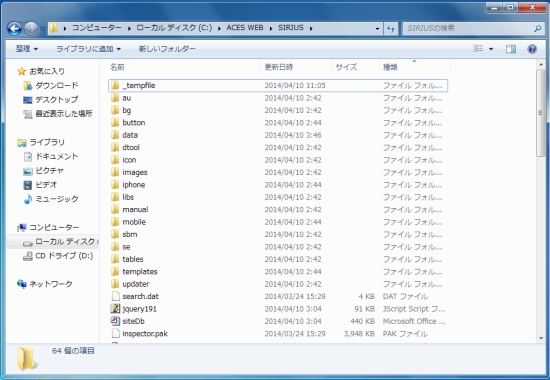The height and width of the screenshot is (380, 550).
Task: Click the change view icon
Action: tap(478, 48)
